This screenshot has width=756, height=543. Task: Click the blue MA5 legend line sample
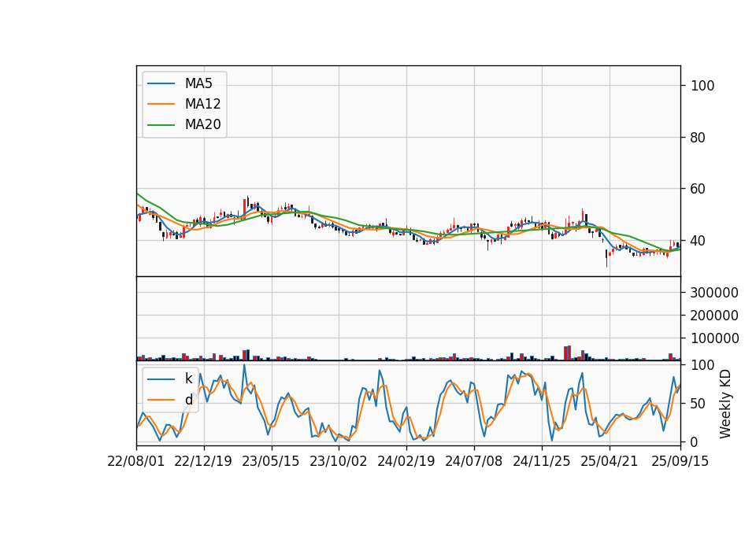click(161, 84)
